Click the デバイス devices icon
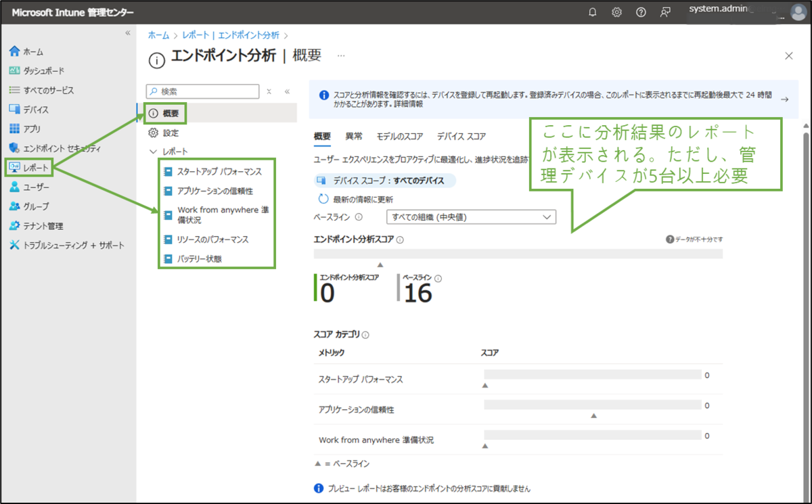This screenshot has height=504, width=812. point(15,110)
